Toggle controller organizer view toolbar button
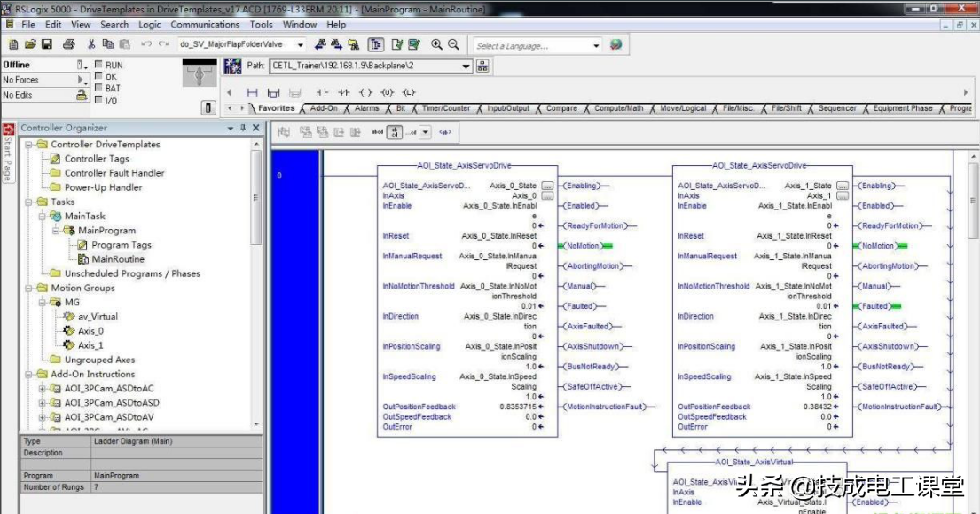 coord(376,44)
